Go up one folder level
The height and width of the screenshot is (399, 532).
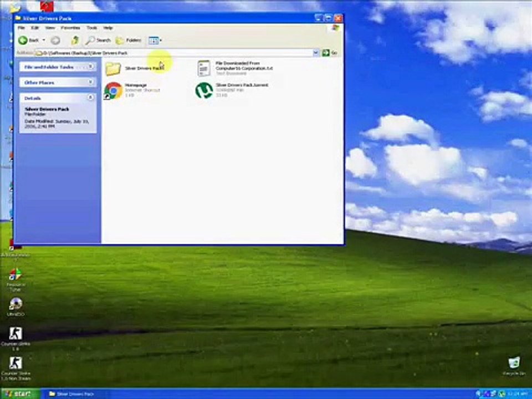pyautogui.click(x=75, y=40)
